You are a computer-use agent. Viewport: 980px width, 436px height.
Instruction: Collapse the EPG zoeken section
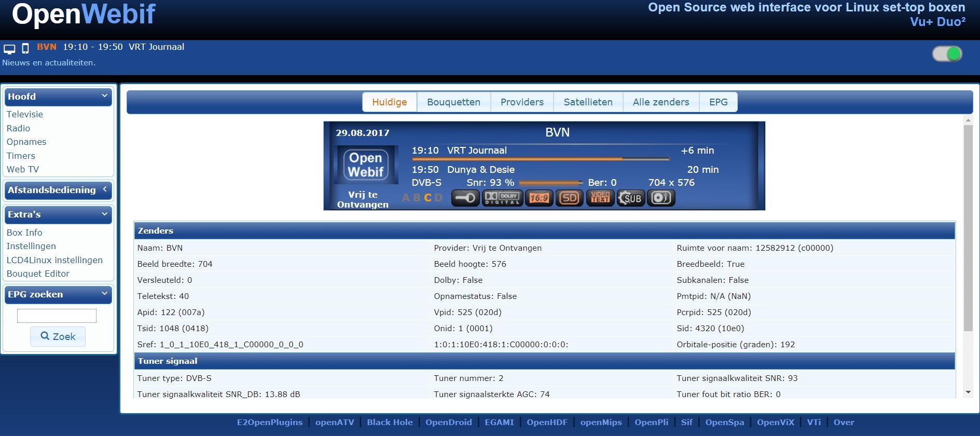click(58, 294)
